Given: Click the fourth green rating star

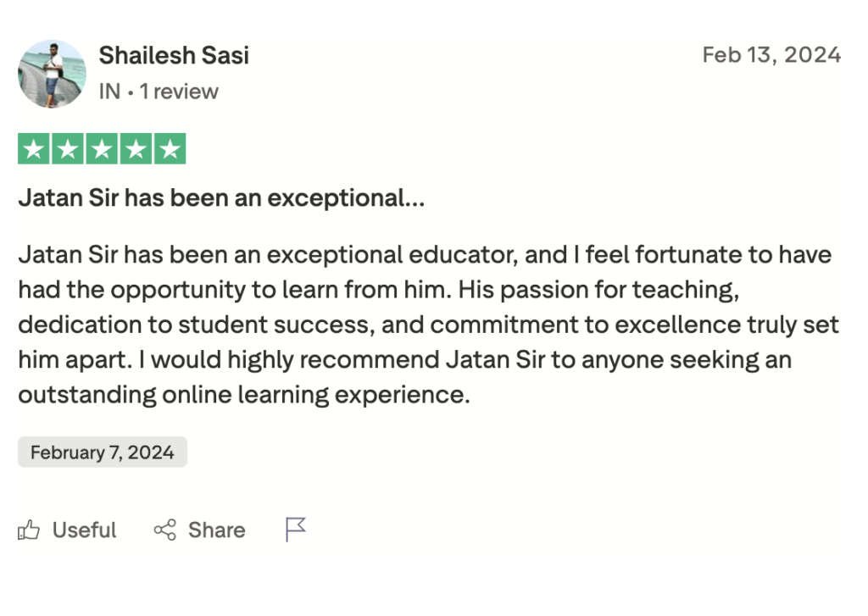Looking at the screenshot, I should (x=136, y=149).
